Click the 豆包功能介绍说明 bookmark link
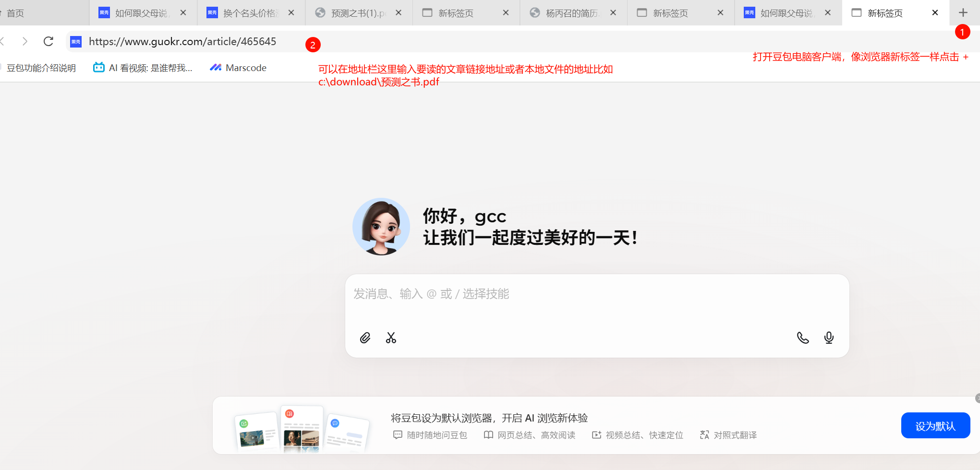The height and width of the screenshot is (470, 980). tap(41, 67)
